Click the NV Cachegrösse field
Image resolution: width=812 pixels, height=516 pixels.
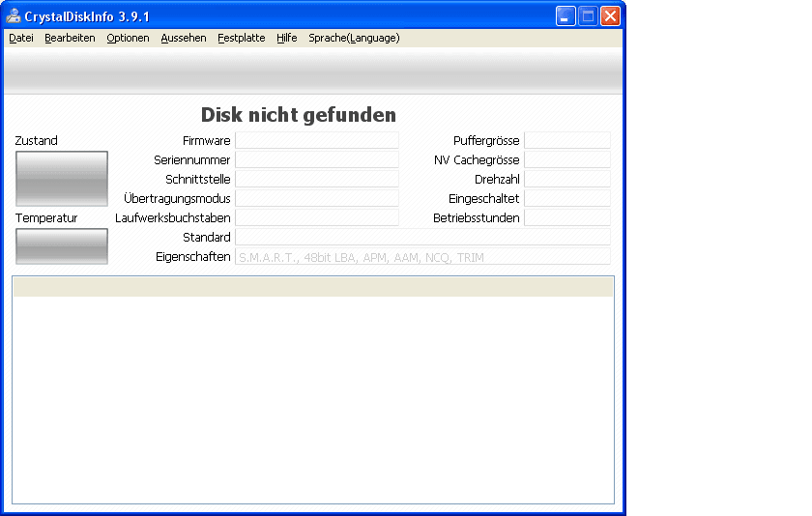[567, 159]
